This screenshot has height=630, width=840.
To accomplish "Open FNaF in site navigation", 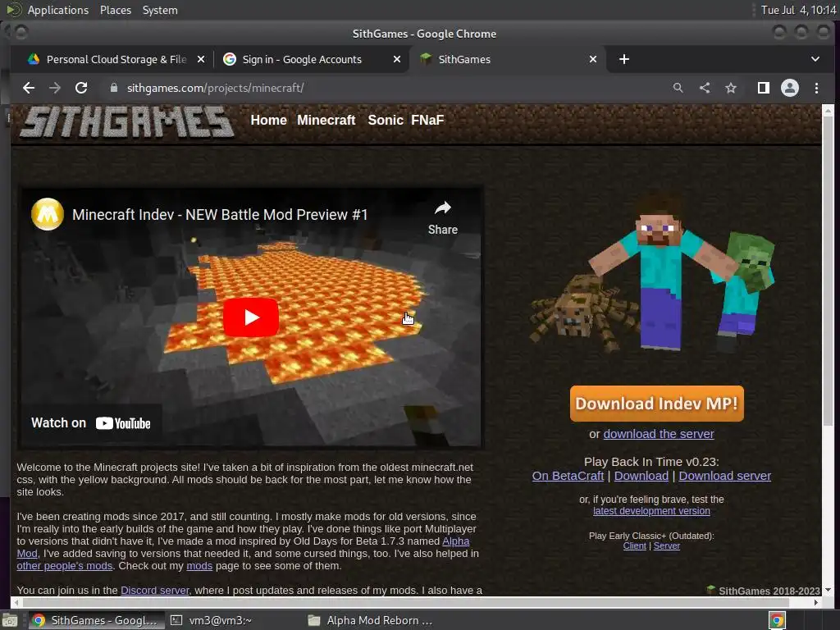I will click(427, 120).
